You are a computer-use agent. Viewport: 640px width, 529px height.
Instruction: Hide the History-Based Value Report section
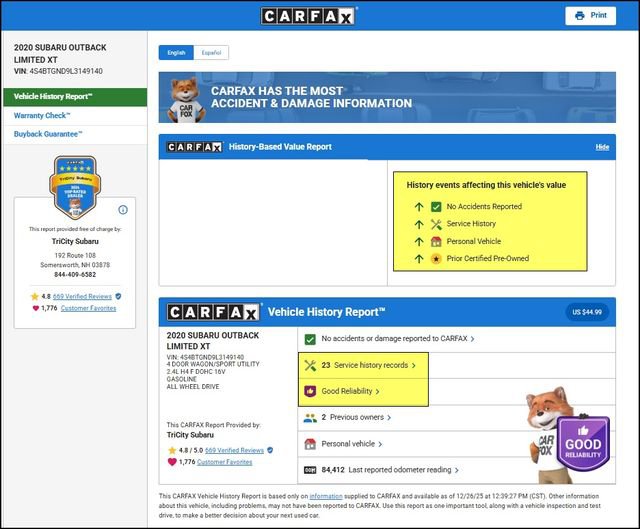coord(602,147)
